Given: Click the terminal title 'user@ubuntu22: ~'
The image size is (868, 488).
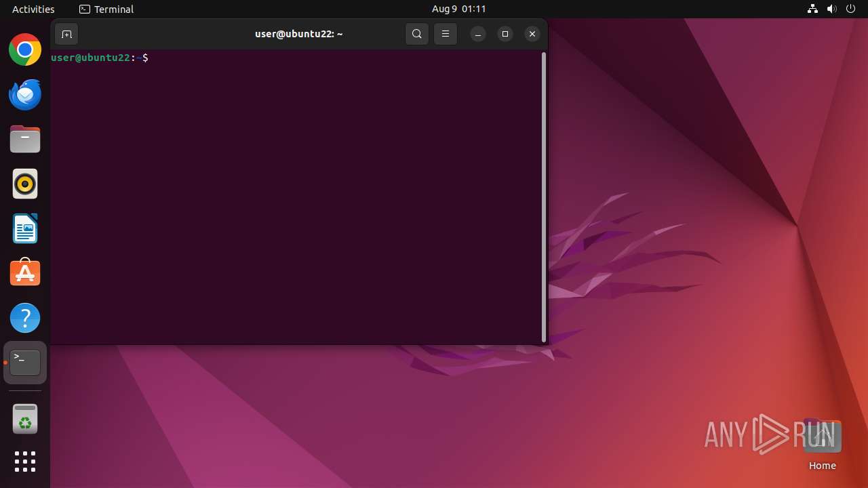Looking at the screenshot, I should (298, 34).
